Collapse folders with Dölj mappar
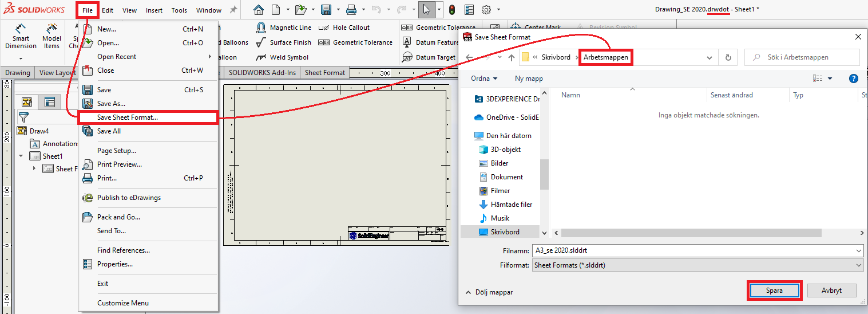Image resolution: width=868 pixels, height=314 pixels. tap(489, 292)
